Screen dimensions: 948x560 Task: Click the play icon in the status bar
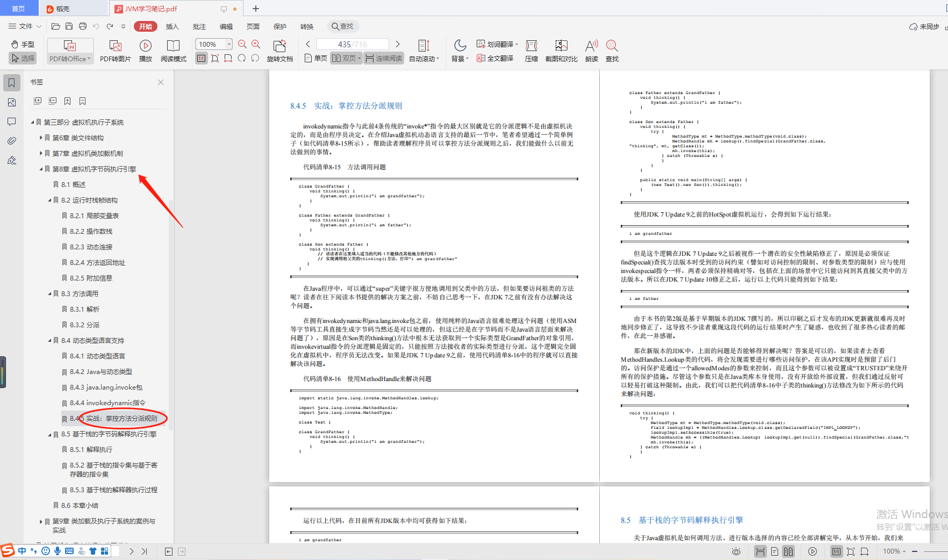click(813, 551)
